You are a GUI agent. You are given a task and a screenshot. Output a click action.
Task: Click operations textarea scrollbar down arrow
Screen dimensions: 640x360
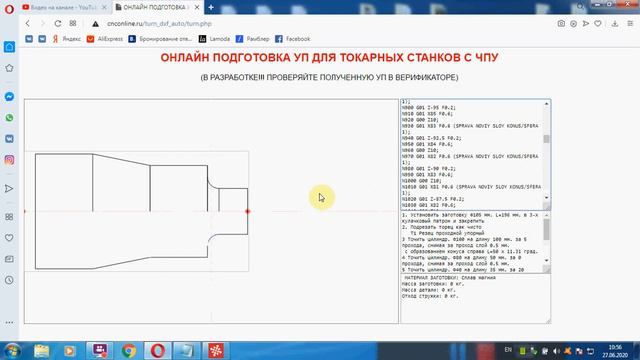pyautogui.click(x=547, y=260)
